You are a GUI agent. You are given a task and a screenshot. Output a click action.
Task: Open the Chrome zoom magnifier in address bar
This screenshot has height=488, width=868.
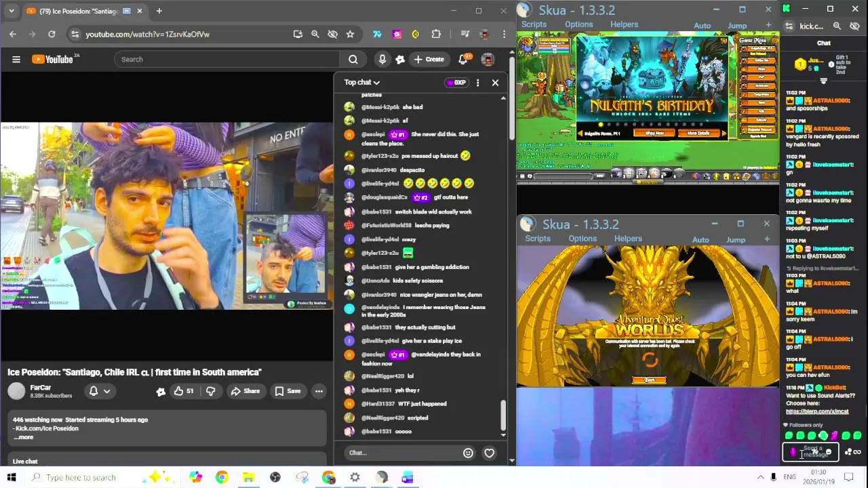click(315, 34)
